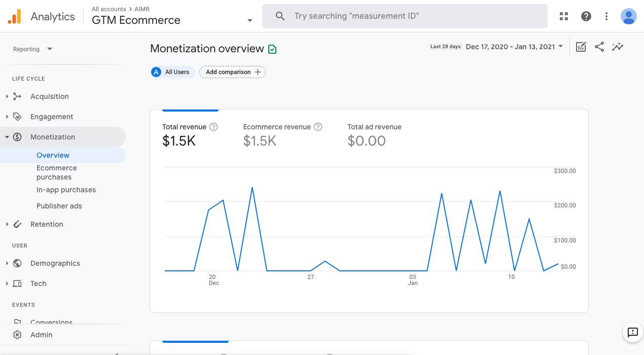
Task: Click the Monetization dollar icon
Action: click(17, 137)
